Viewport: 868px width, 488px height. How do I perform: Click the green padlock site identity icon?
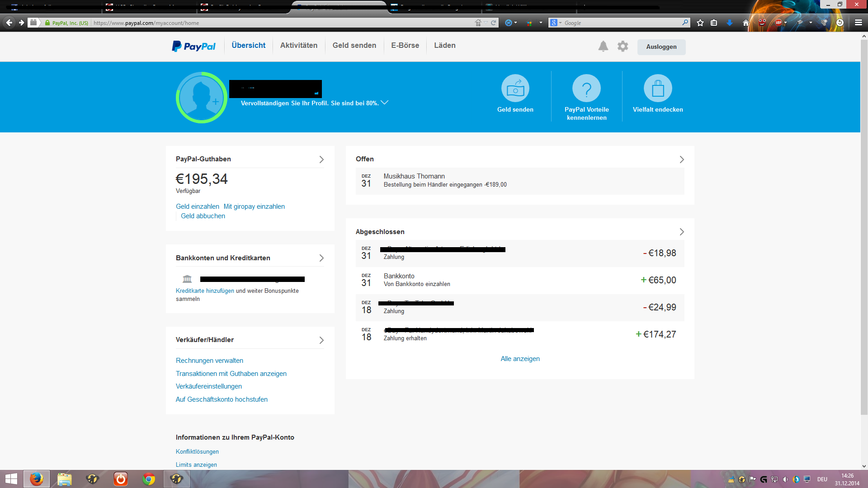click(x=47, y=23)
